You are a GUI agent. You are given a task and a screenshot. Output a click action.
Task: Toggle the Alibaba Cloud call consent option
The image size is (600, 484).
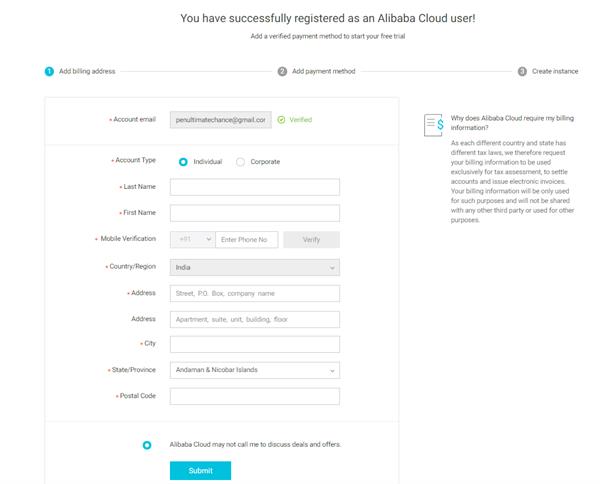[x=147, y=445]
